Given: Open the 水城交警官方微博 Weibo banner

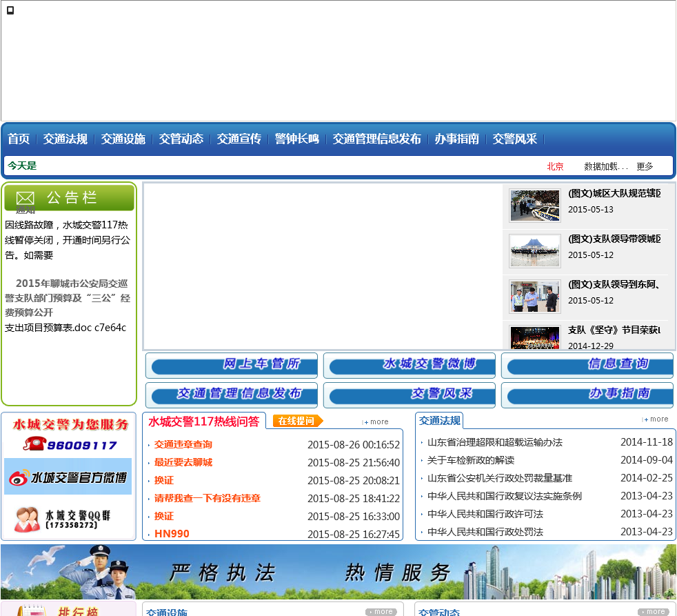Looking at the screenshot, I should 68,477.
